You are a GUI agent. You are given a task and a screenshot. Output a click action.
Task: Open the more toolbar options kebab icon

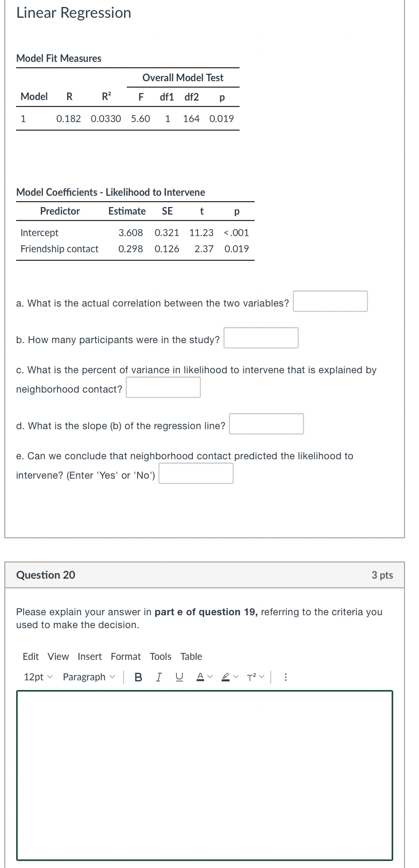pos(286,677)
